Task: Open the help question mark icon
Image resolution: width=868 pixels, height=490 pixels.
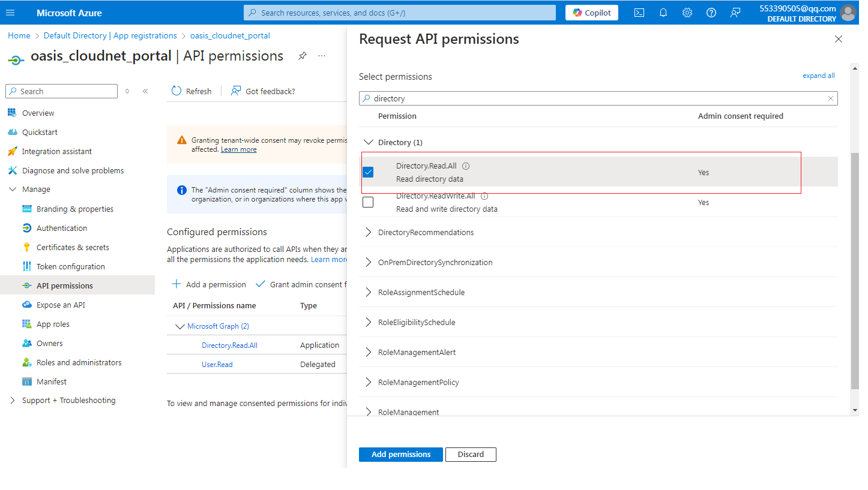Action: (x=711, y=13)
